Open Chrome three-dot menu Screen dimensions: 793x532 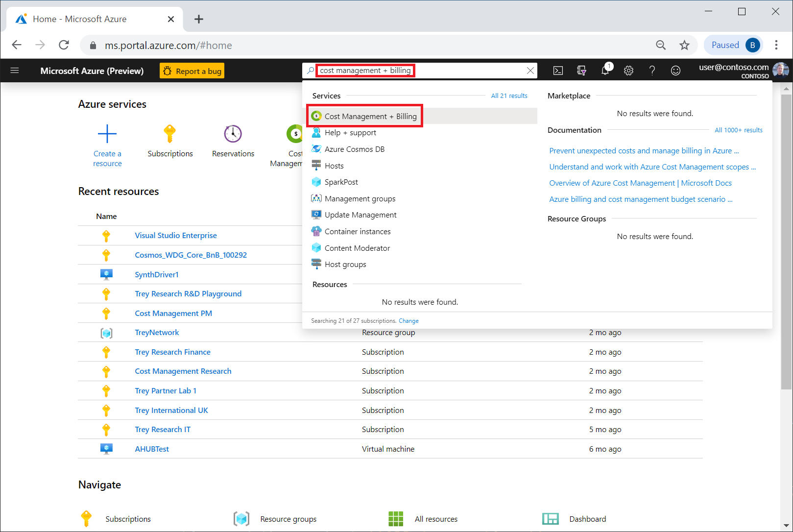tap(776, 45)
